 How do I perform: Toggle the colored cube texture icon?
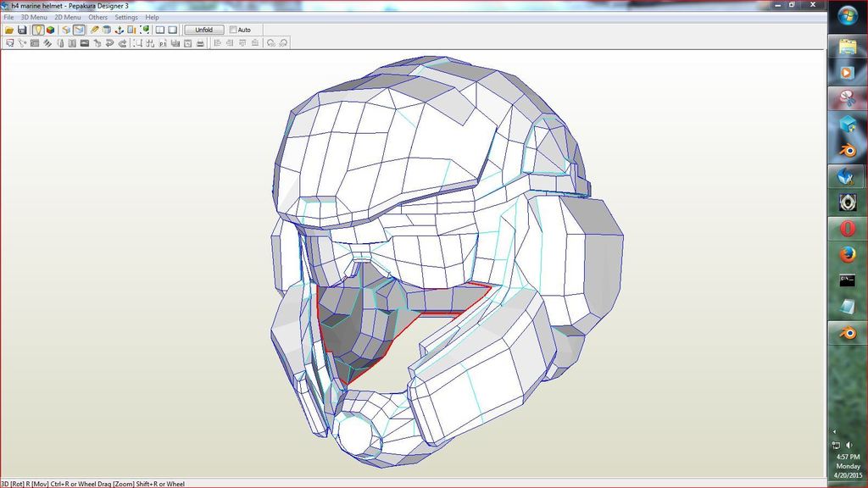(x=50, y=30)
